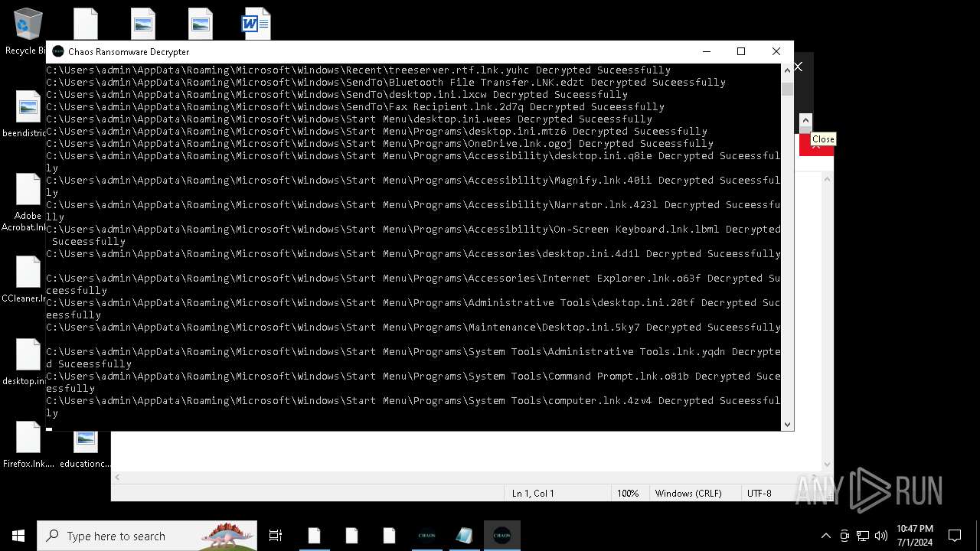Open the network icon in system tray
The width and height of the screenshot is (980, 551).
863,536
